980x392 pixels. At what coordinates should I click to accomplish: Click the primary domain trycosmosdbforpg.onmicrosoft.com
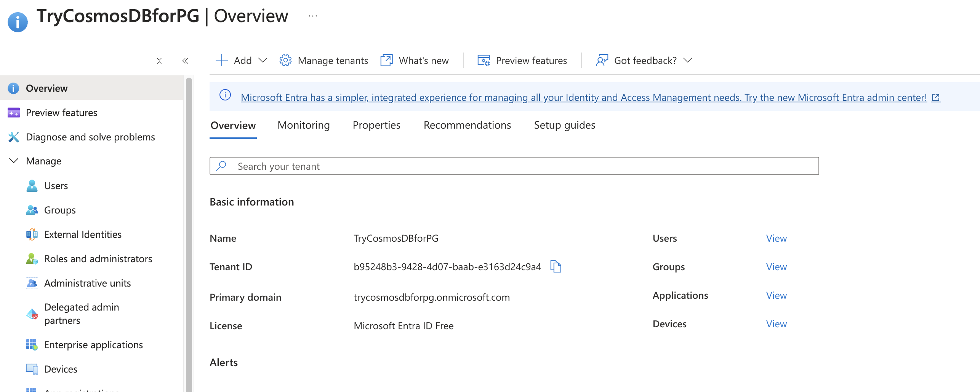pos(432,297)
